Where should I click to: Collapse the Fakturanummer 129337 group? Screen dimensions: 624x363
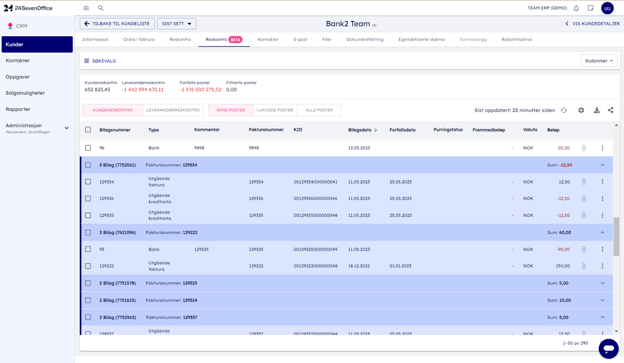click(602, 317)
